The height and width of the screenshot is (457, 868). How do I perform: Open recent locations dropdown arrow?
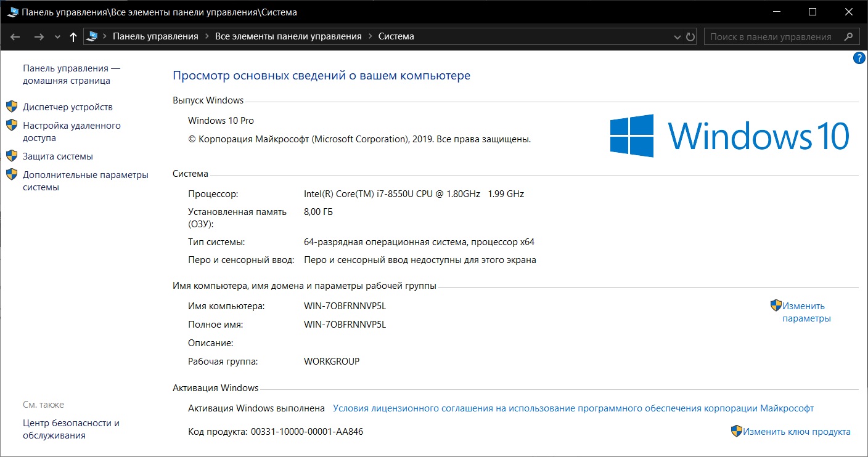pyautogui.click(x=57, y=37)
